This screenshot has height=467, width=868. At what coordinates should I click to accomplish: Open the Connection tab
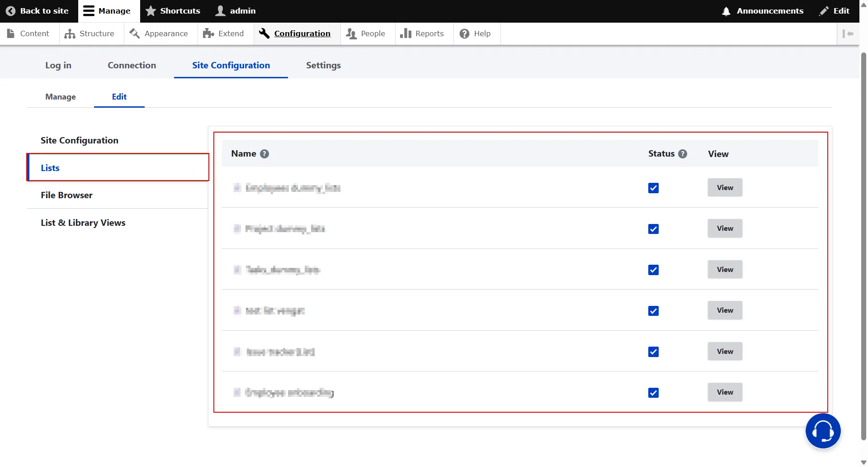pos(132,65)
